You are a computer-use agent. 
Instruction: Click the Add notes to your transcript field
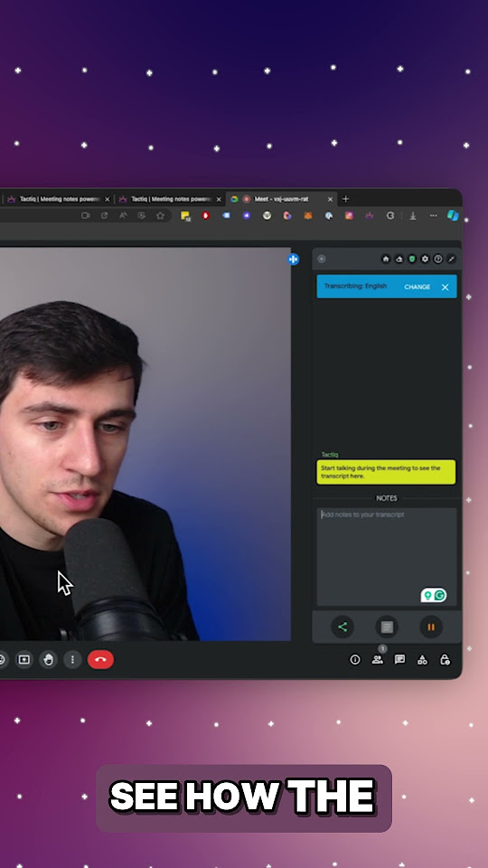point(387,556)
